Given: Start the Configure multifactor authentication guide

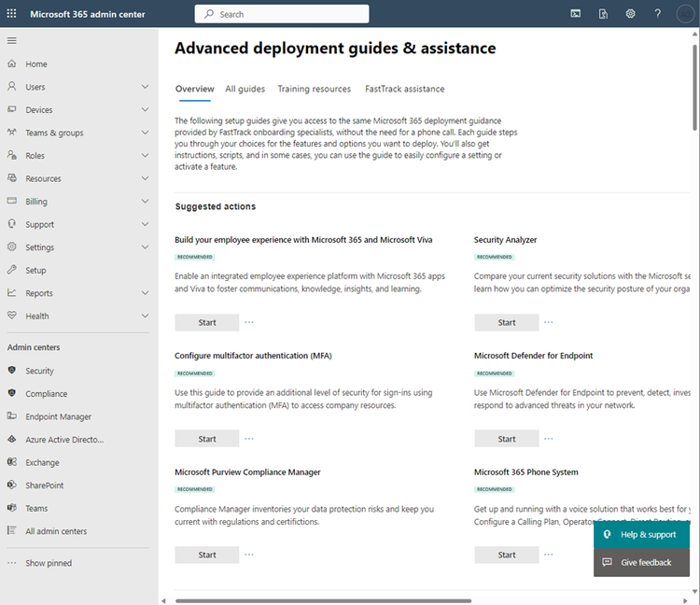Looking at the screenshot, I should click(207, 439).
